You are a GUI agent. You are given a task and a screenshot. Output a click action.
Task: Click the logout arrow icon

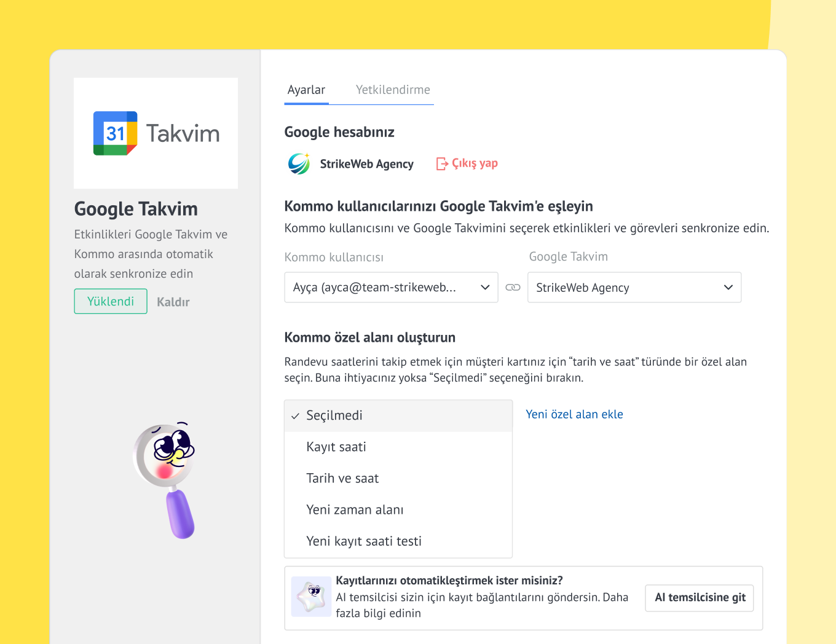coord(442,163)
